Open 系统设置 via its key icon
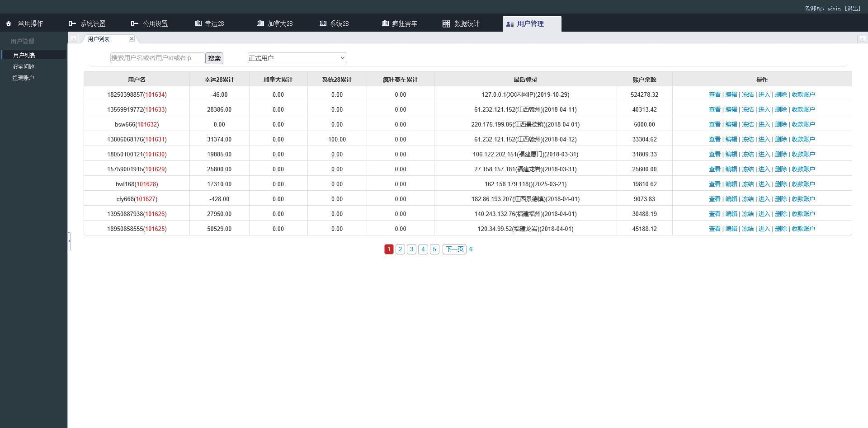Image resolution: width=868 pixels, height=428 pixels. click(71, 23)
